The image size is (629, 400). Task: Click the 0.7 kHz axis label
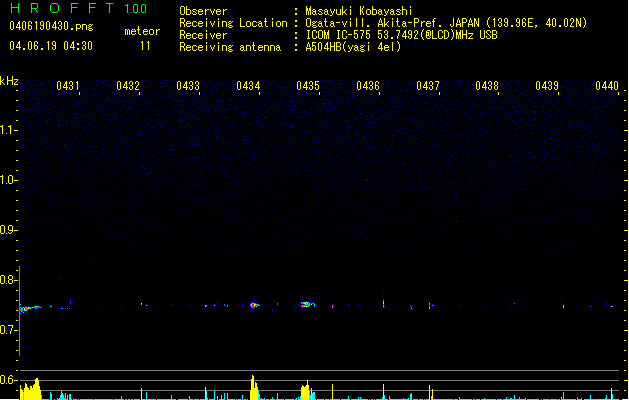8,330
